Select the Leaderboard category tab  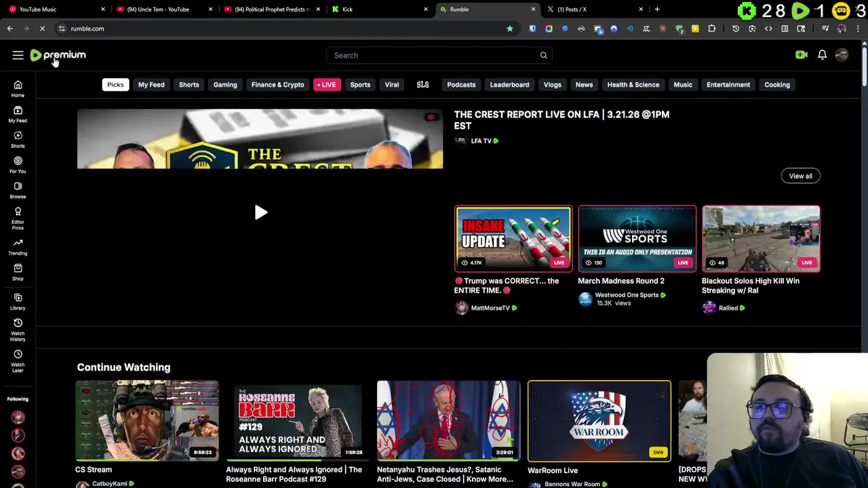click(x=509, y=85)
